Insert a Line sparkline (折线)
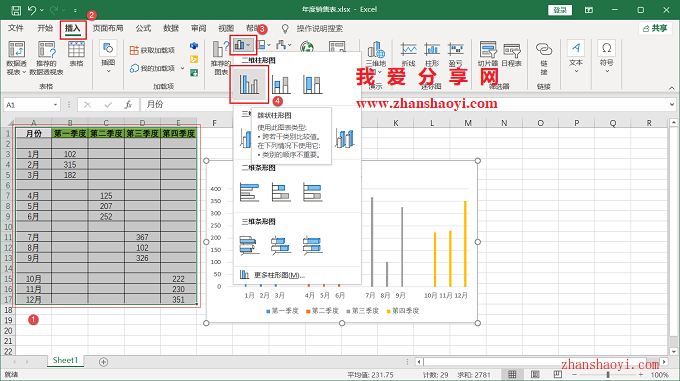This screenshot has height=381, width=680. coord(409,55)
